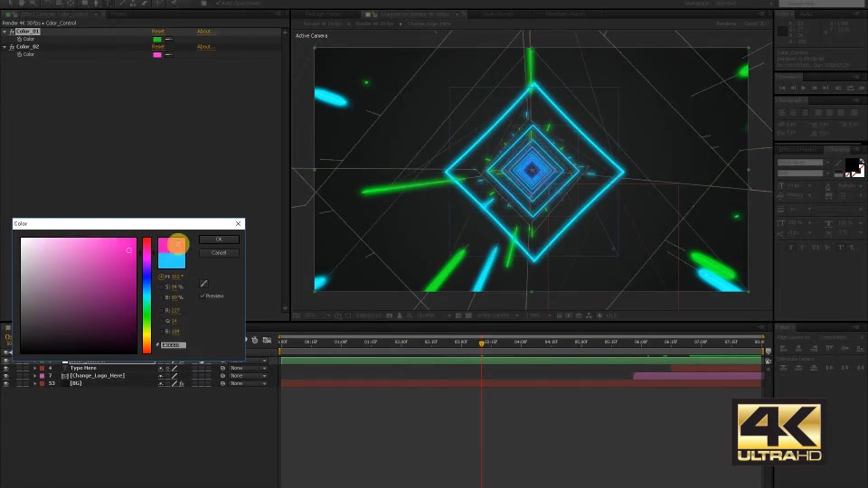The height and width of the screenshot is (488, 868).
Task: Click eyedropper icon beside Color_01 green swatch
Action: point(168,39)
